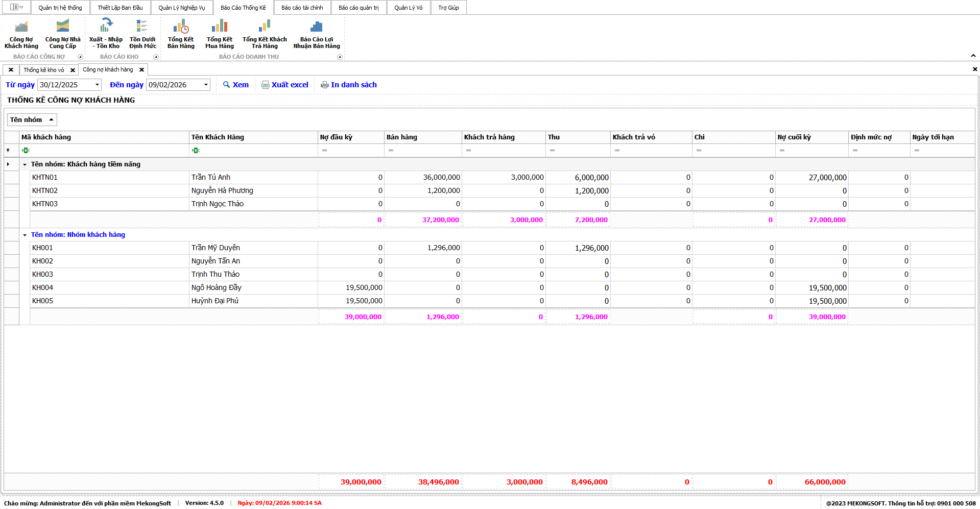Open Tổng Kết Bán Hàng report
The width and height of the screenshot is (980, 509).
181,34
